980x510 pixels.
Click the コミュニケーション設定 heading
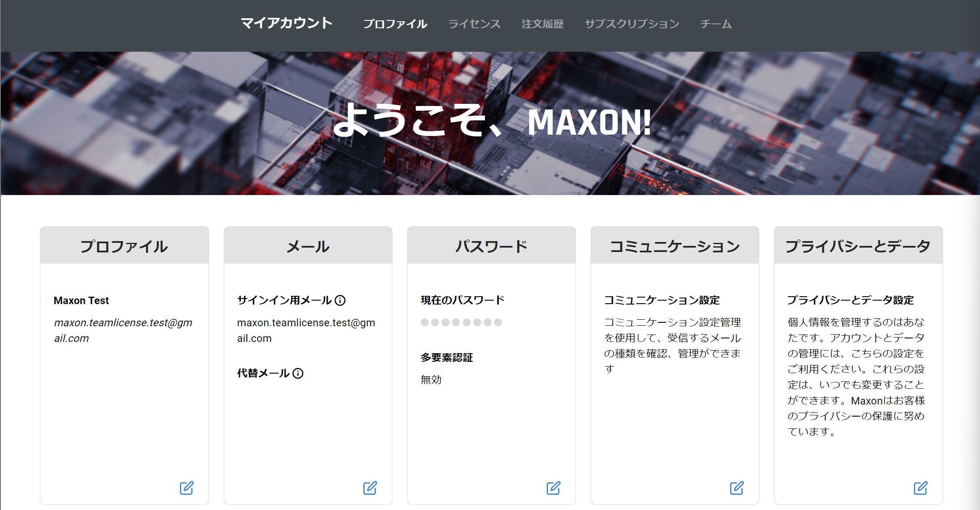[x=662, y=300]
